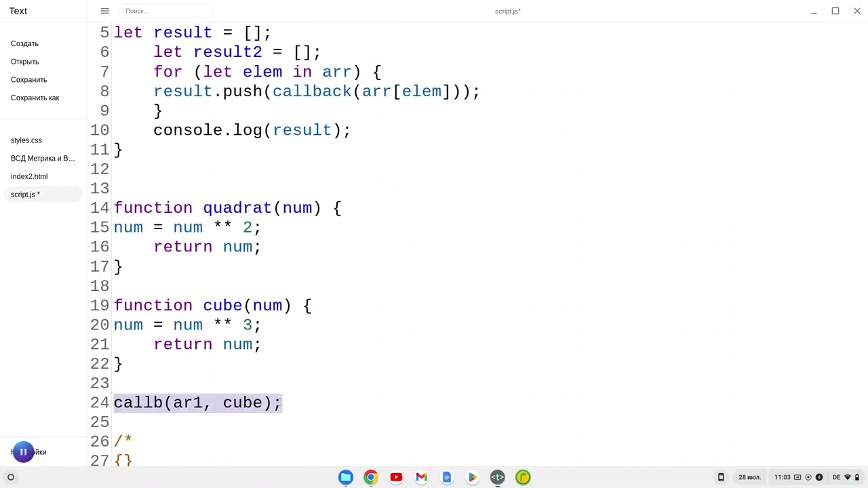
Task: Click Сохранить to save the file
Action: coord(29,80)
